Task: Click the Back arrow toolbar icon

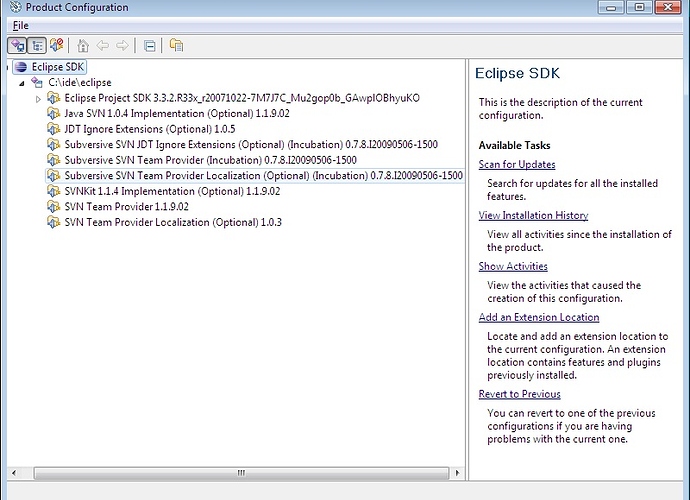Action: click(x=103, y=45)
